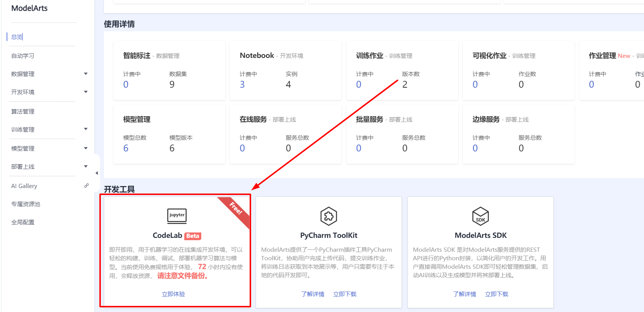This screenshot has height=312, width=644.
Task: Click the 数据集 count 9
Action: 172,85
